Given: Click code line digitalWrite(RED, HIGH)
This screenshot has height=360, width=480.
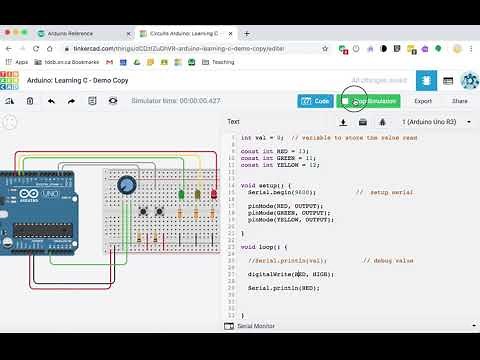Looking at the screenshot, I should (x=291, y=274).
